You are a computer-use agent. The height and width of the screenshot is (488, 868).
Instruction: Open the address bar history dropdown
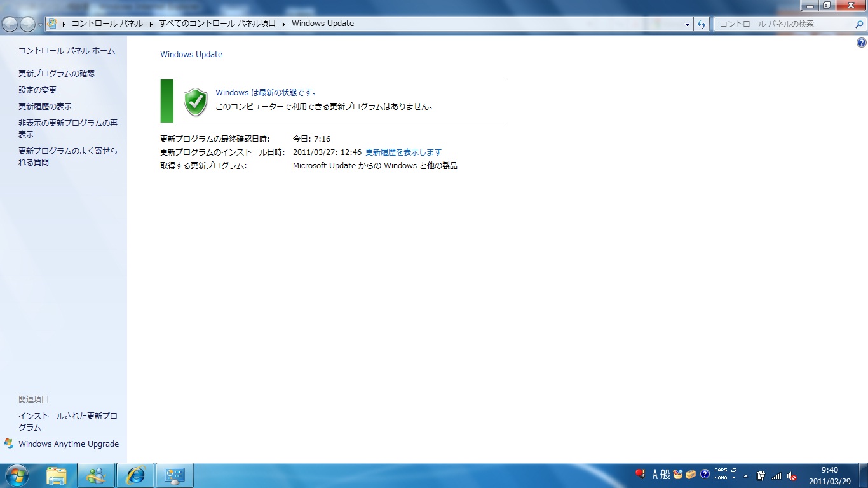pyautogui.click(x=688, y=24)
